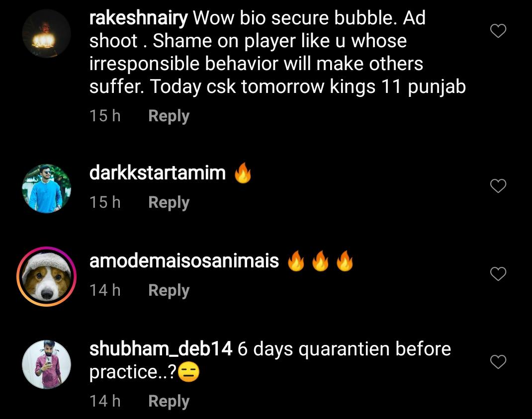The height and width of the screenshot is (419, 532).
Task: Open the shubham_deb14 username link
Action: 161,349
